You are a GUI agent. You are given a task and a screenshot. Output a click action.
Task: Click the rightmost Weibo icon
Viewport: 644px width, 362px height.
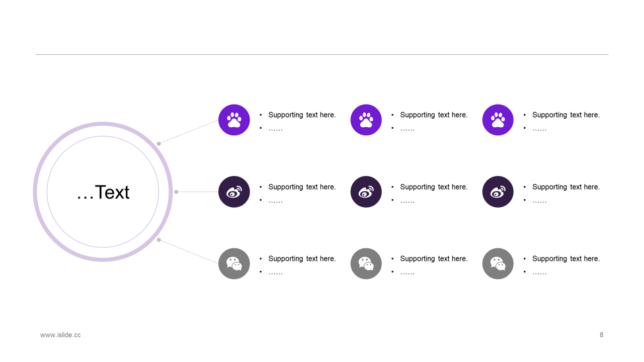498,192
